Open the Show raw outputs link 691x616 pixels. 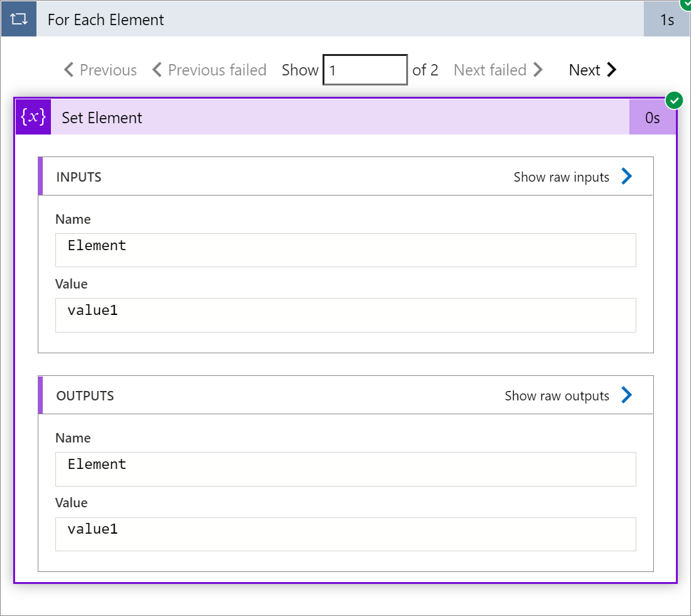tap(556, 396)
